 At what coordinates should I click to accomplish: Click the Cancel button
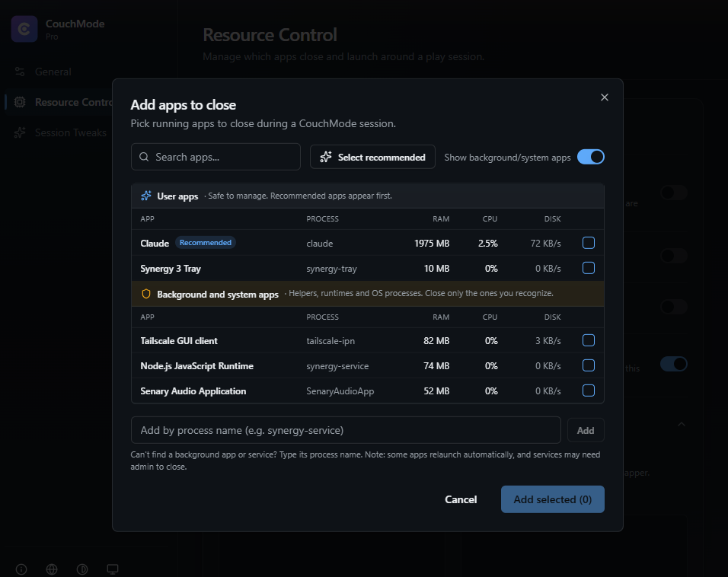[x=461, y=499]
